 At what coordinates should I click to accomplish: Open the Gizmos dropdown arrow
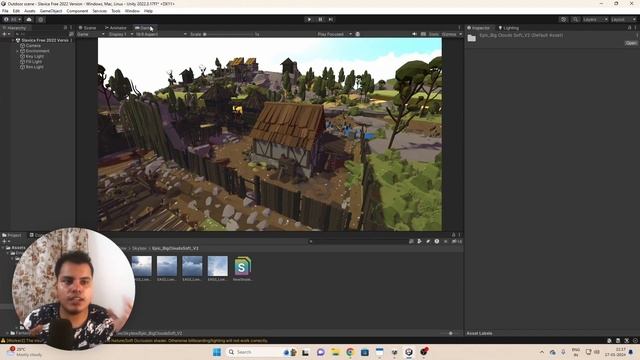(x=460, y=34)
